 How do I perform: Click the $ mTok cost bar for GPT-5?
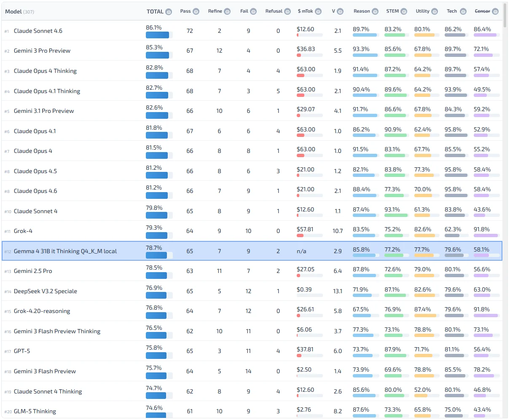pos(310,356)
